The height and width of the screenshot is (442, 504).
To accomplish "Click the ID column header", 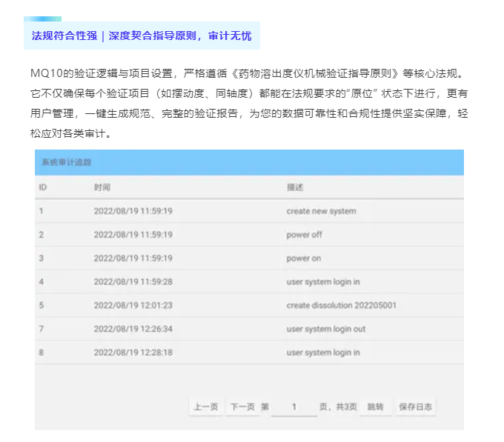I will coord(43,187).
